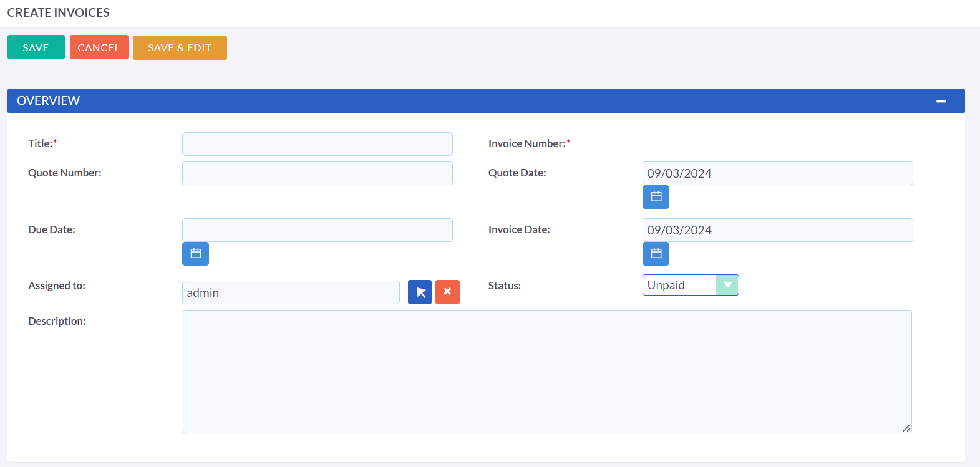Open the Due Date calendar picker
Image resolution: width=980 pixels, height=467 pixels.
point(195,254)
